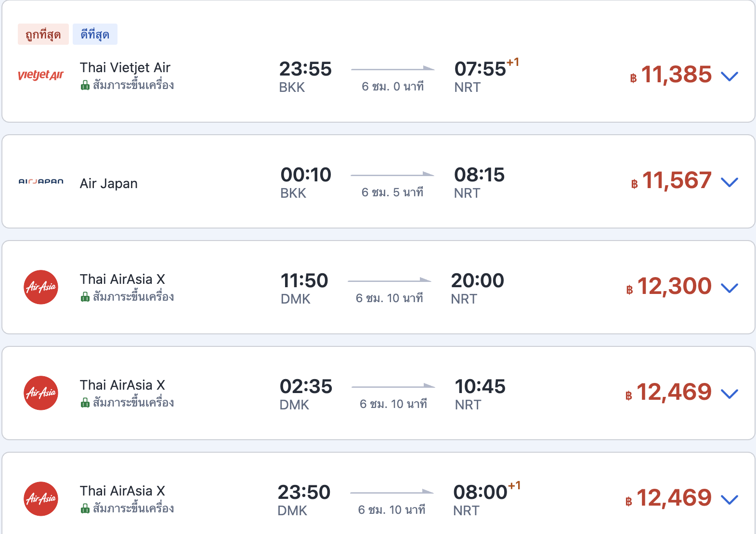Expand the ฿12,300 Thai AirAsia X flight
Viewport: 756px width, 534px height.
pos(730,288)
